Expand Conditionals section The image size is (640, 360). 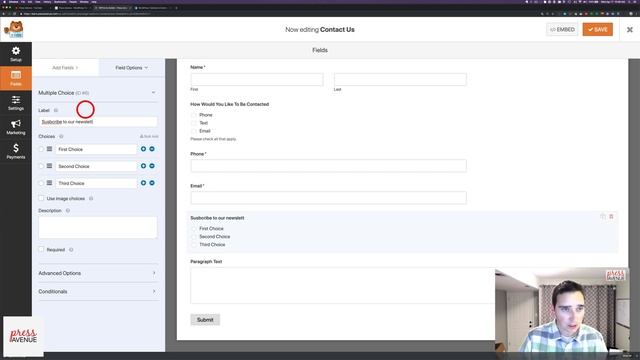click(x=98, y=291)
